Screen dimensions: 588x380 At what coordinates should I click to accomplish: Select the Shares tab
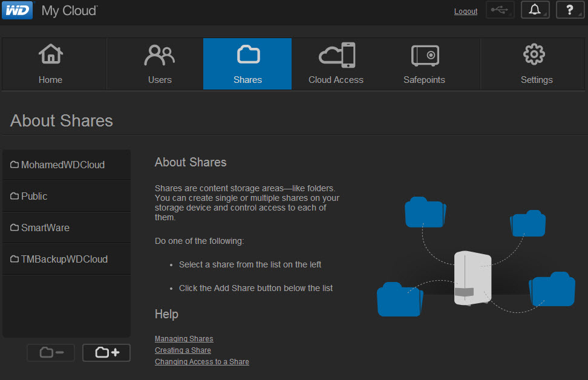pos(247,64)
